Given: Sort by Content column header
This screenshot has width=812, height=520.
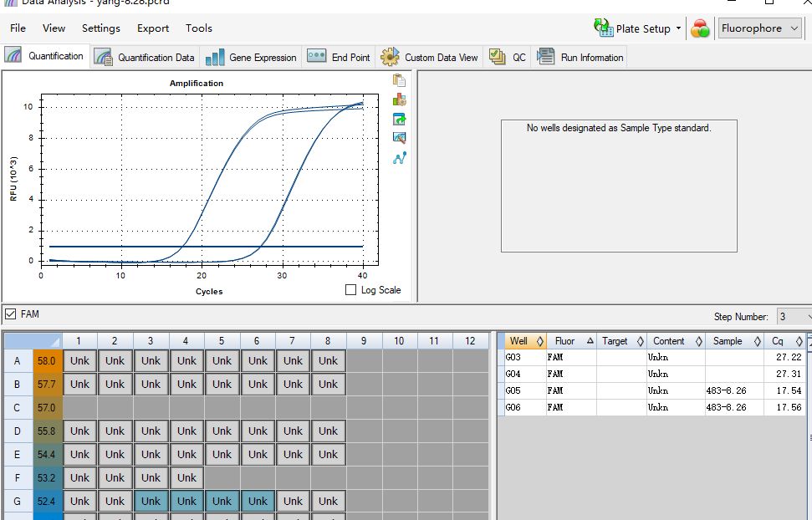Looking at the screenshot, I should coord(676,341).
